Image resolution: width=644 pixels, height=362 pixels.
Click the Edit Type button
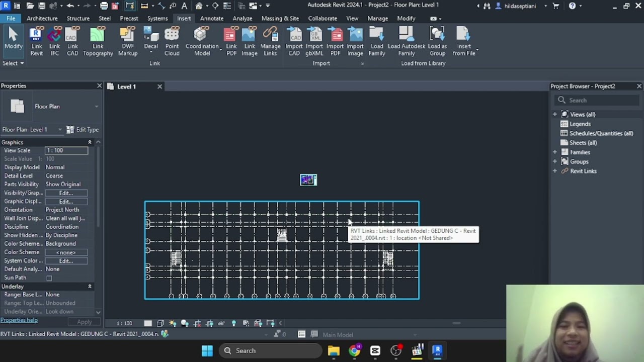[x=83, y=130]
